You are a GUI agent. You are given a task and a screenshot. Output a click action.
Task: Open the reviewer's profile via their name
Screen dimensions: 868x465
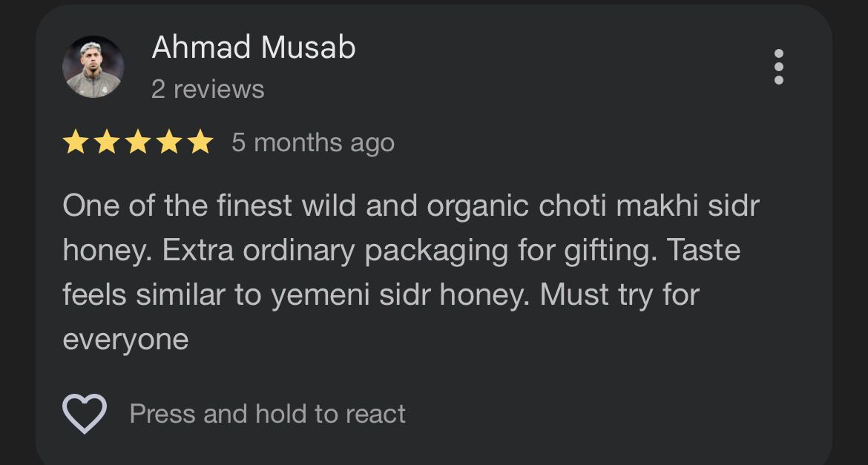[252, 47]
